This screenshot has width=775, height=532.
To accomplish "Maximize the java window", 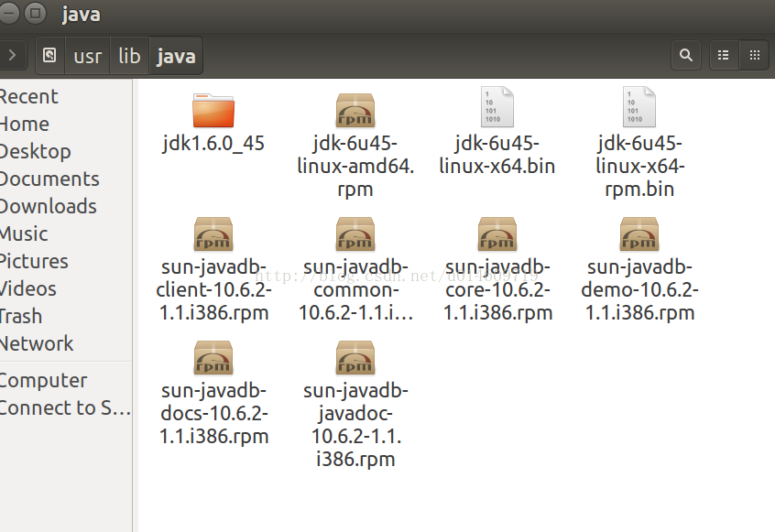I will (x=35, y=14).
